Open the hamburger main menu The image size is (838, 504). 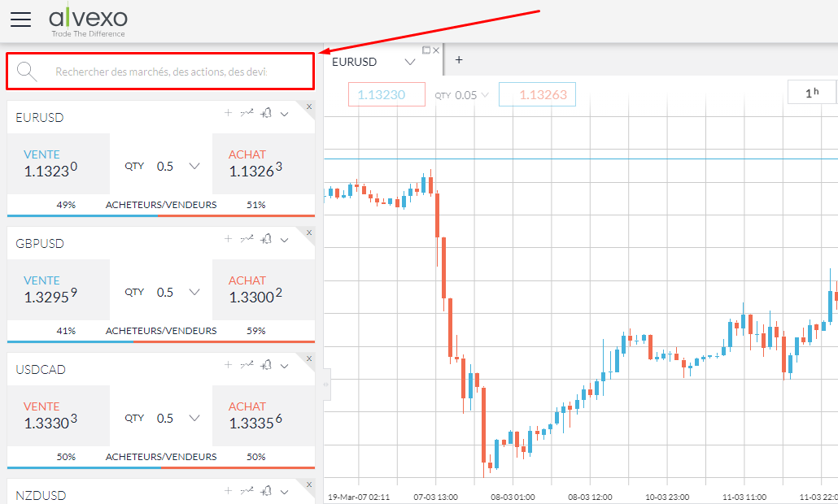click(x=21, y=20)
